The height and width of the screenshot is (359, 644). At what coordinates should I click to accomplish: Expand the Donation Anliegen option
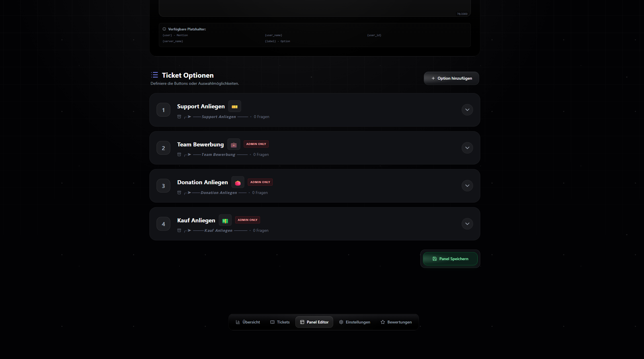coord(467,186)
